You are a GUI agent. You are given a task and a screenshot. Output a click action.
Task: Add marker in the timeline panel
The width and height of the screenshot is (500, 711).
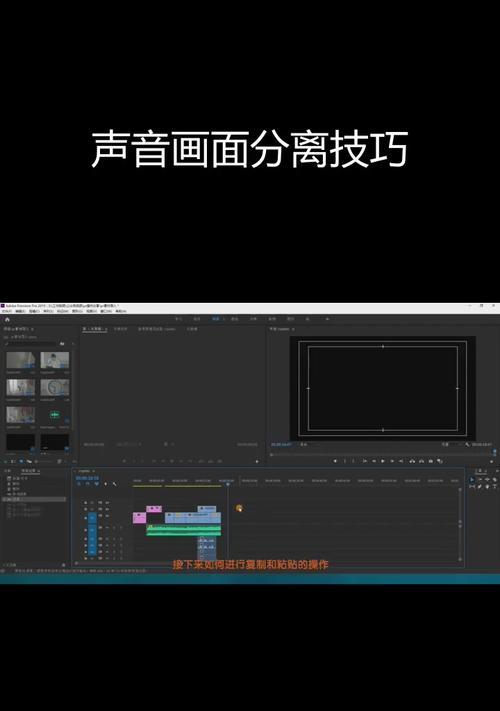click(x=106, y=484)
